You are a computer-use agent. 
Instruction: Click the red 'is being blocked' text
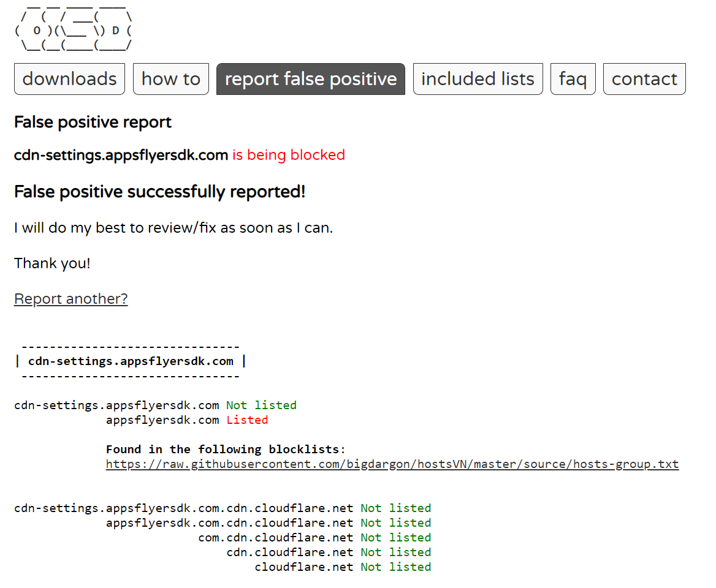289,155
